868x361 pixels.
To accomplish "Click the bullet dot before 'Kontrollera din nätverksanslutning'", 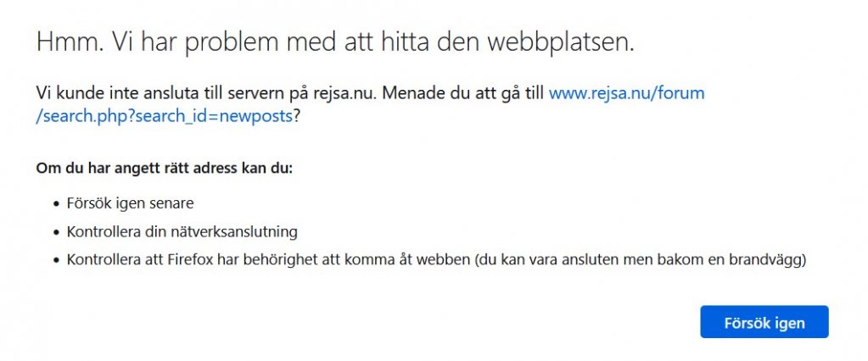I will (55, 232).
